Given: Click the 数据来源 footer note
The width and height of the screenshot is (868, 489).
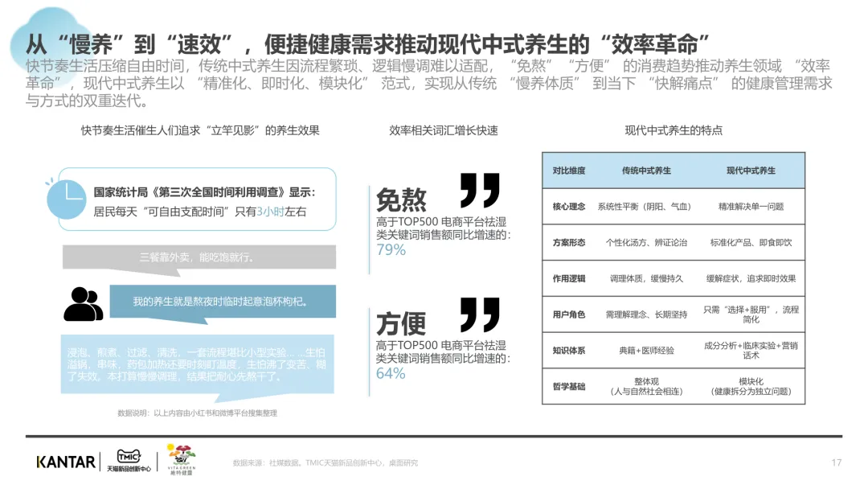Looking at the screenshot, I should [x=325, y=463].
